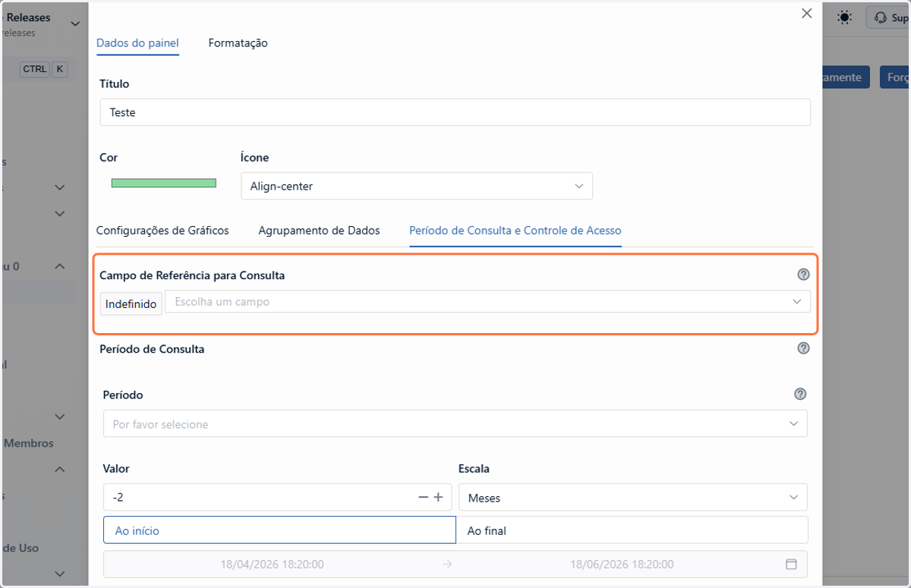Collapse the sidebar section ending in 0

point(60,266)
